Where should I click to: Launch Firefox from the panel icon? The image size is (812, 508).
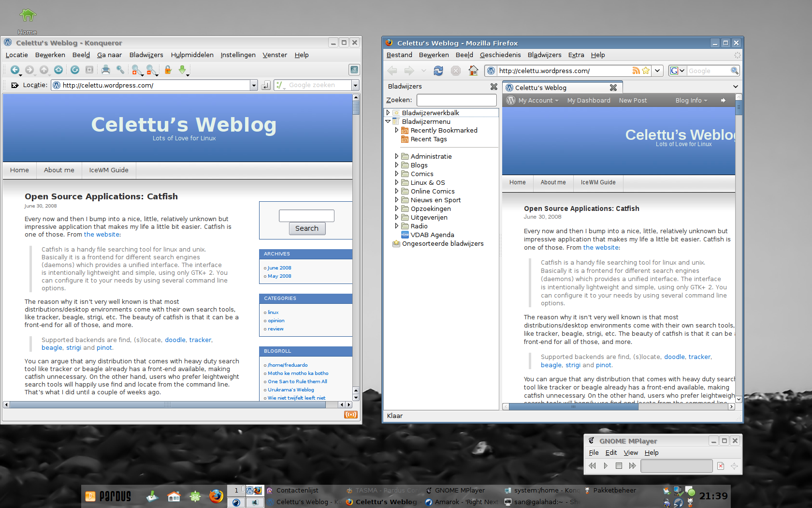(x=216, y=496)
